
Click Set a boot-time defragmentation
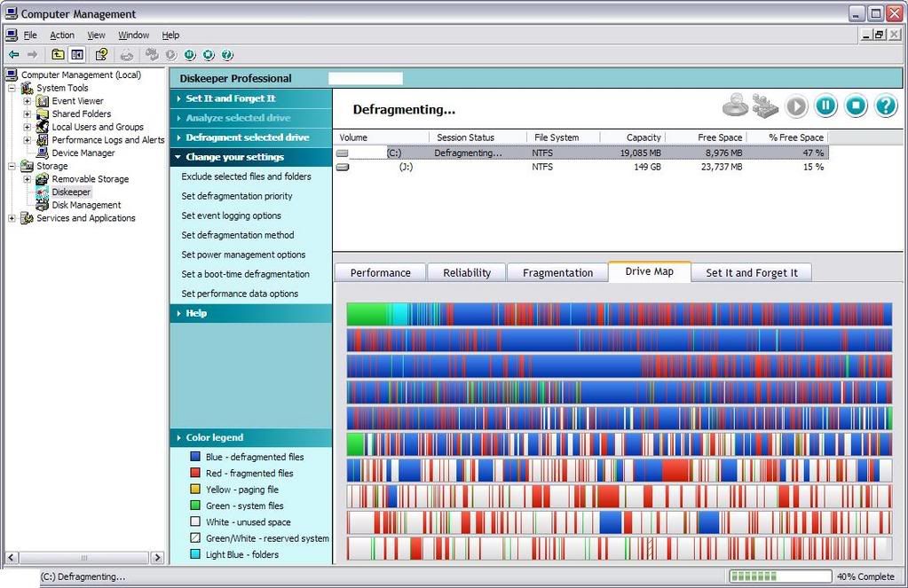[x=246, y=274]
